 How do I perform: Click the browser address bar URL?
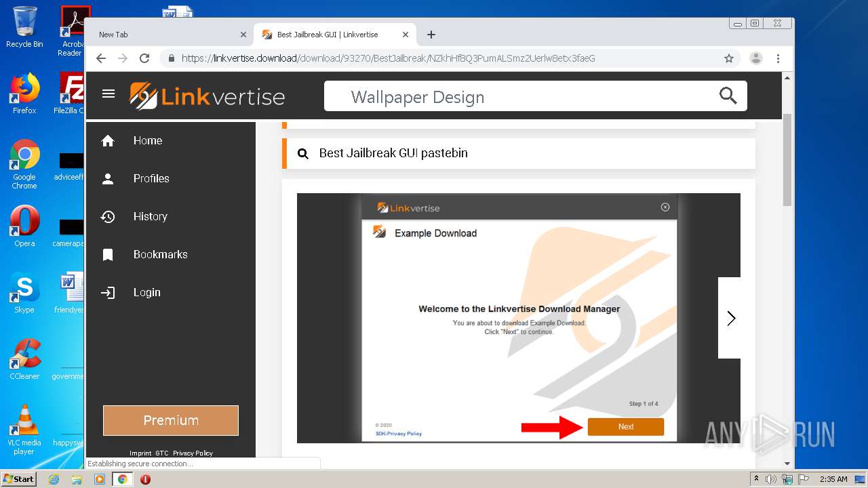pyautogui.click(x=388, y=58)
